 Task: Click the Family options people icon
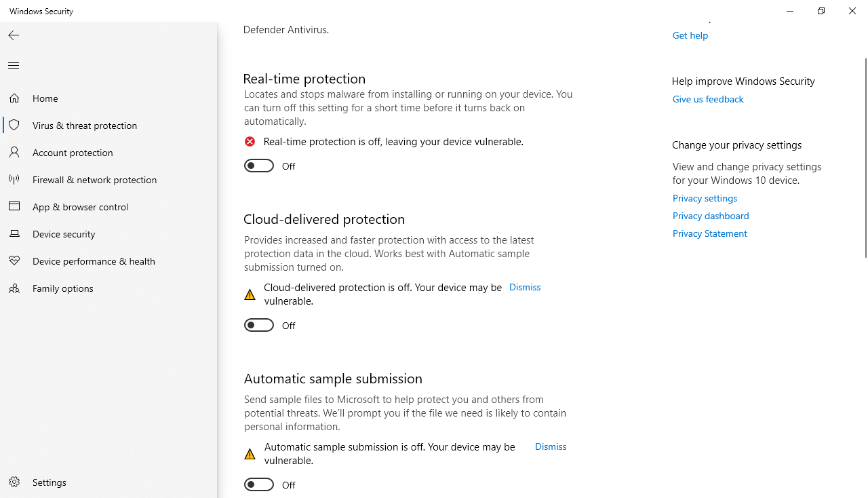click(x=14, y=288)
